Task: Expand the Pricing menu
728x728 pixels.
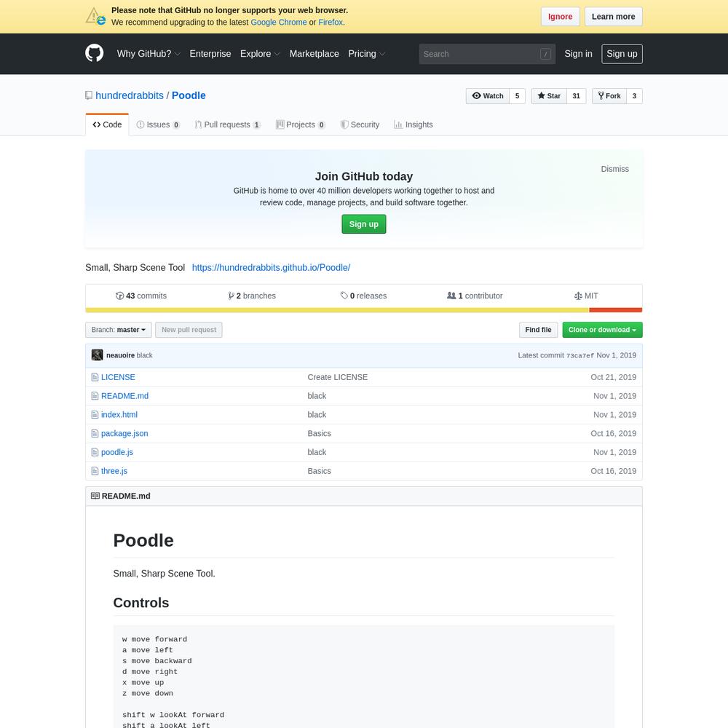Action: (366, 54)
